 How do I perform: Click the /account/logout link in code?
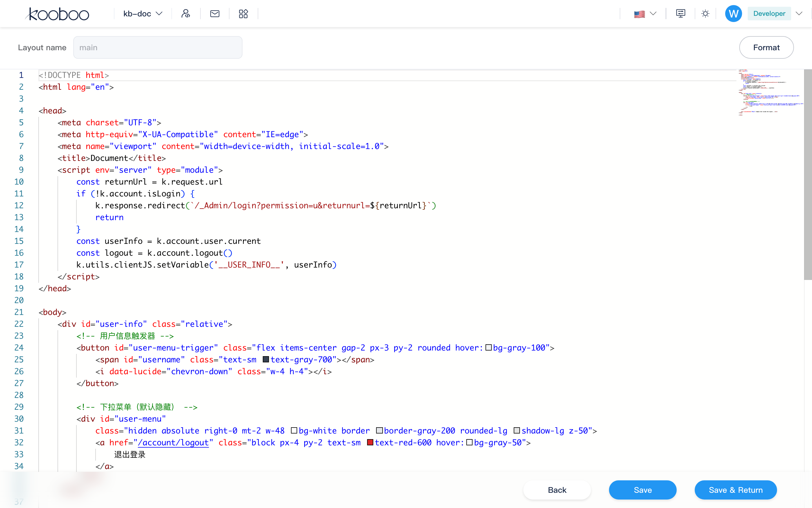pos(173,443)
